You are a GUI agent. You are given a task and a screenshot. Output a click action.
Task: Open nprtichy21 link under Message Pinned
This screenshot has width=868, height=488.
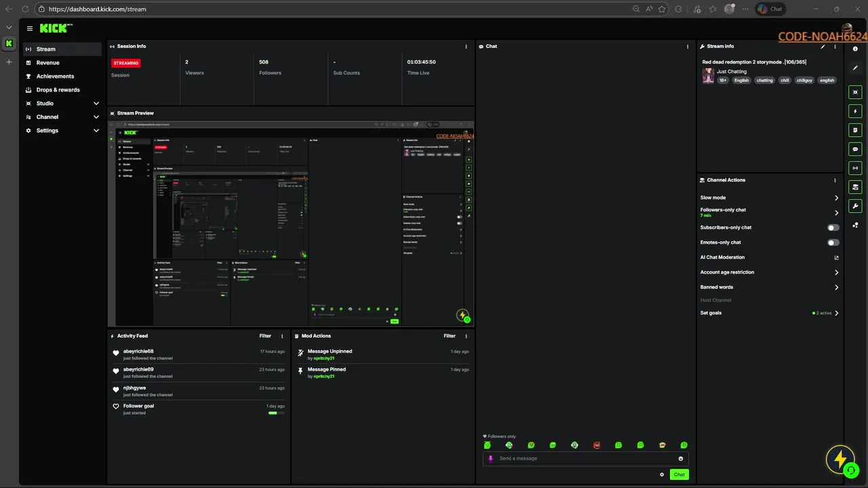(x=324, y=376)
